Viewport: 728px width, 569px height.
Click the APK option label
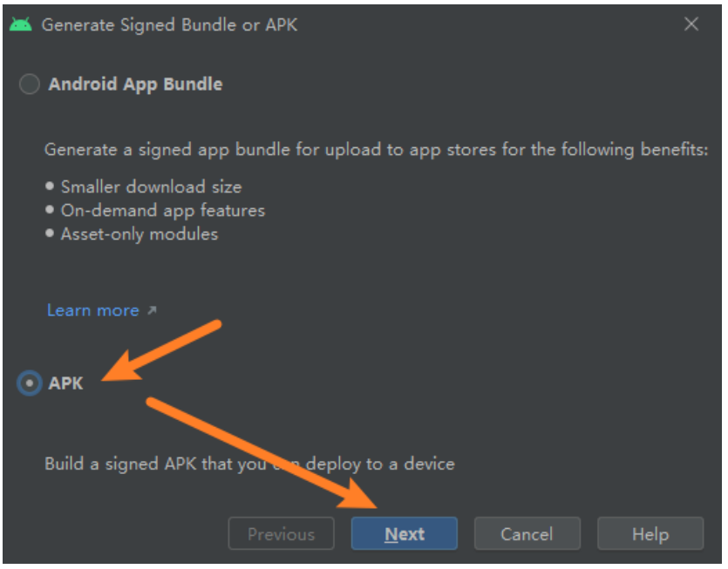(66, 383)
